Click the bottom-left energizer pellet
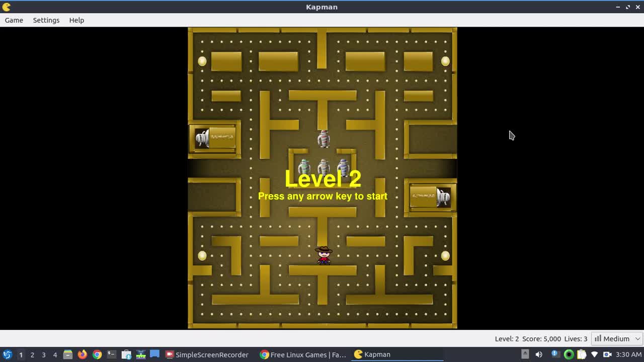Viewport: 644px width, 362px height. (x=202, y=255)
